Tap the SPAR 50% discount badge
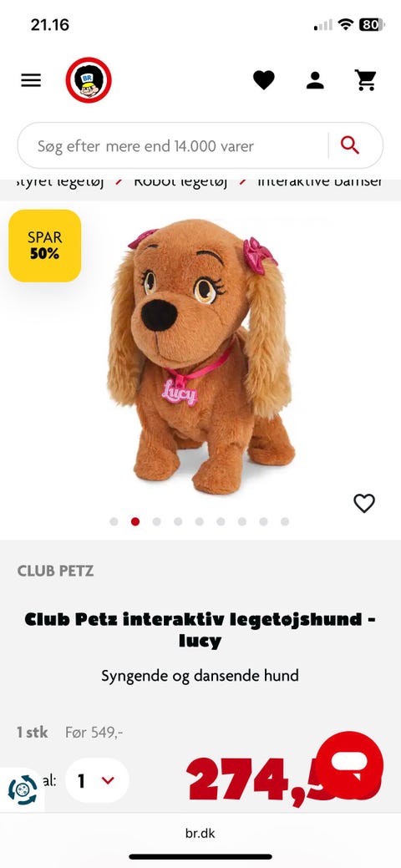The image size is (401, 868). click(45, 246)
